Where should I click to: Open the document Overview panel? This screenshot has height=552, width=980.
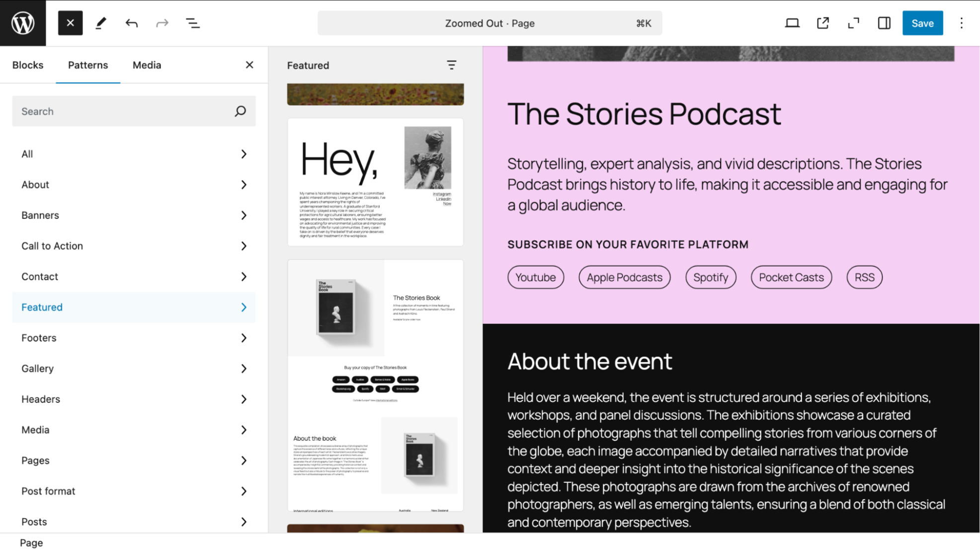click(193, 23)
